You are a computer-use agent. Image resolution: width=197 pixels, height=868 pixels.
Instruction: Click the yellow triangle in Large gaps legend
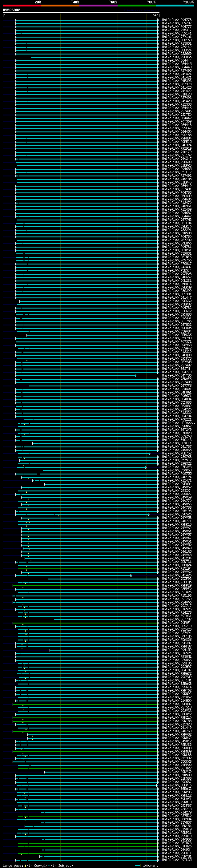pyautogui.click(x=26, y=865)
